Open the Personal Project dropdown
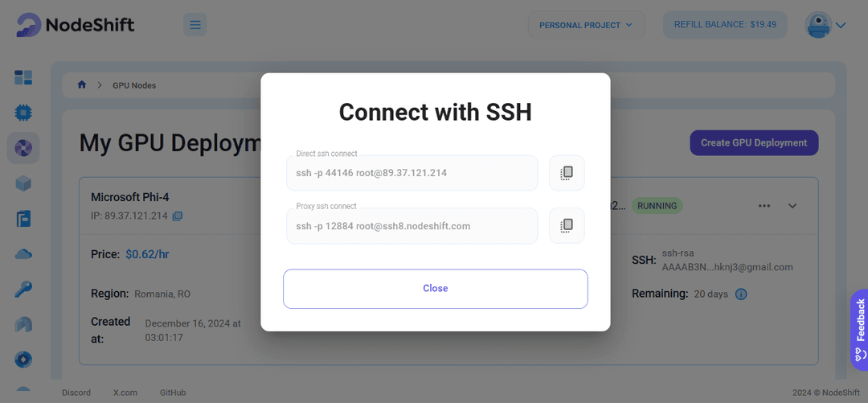Image resolution: width=868 pixels, height=403 pixels. [586, 25]
